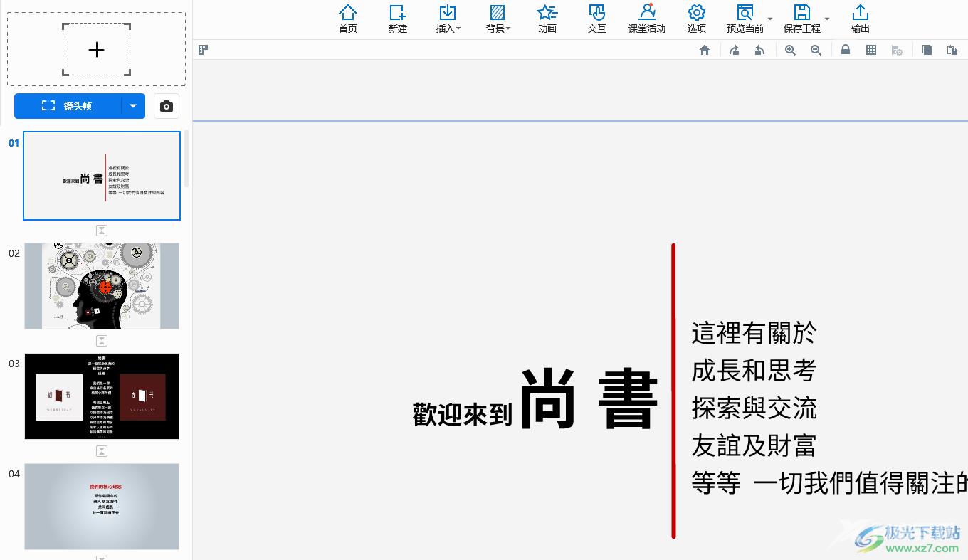Viewport: 968px width, 560px height.
Task: Select the 友誼及財富 text line
Action: [x=754, y=446]
